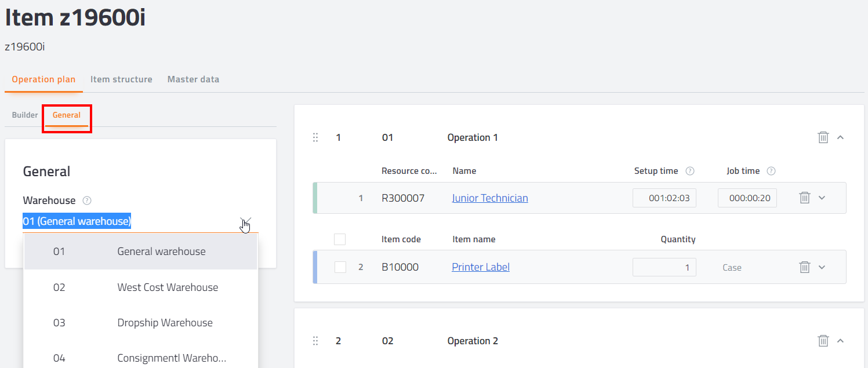Click Setup time help icon
Screen dimensions: 868x368
click(x=690, y=171)
